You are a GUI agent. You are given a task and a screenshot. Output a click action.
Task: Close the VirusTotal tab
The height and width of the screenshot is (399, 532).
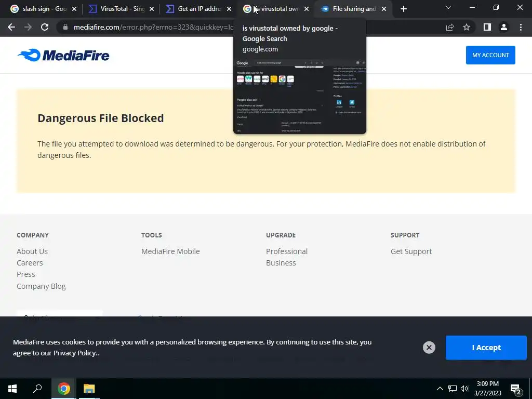point(152,9)
